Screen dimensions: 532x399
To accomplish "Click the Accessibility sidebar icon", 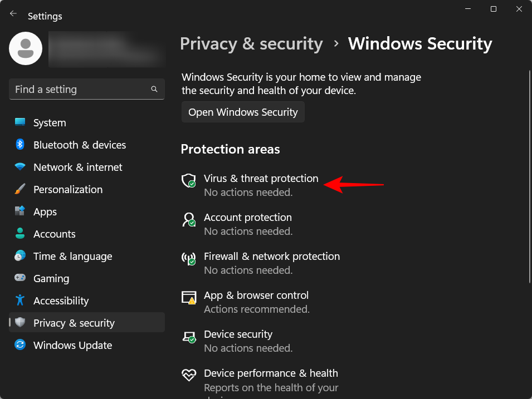I will [20, 301].
